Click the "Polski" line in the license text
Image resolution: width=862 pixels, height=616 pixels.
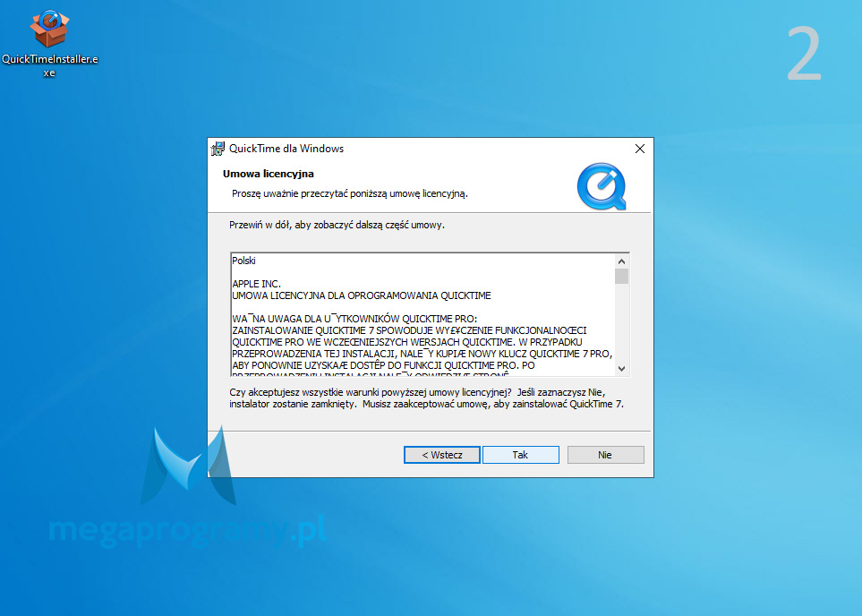[x=244, y=261]
